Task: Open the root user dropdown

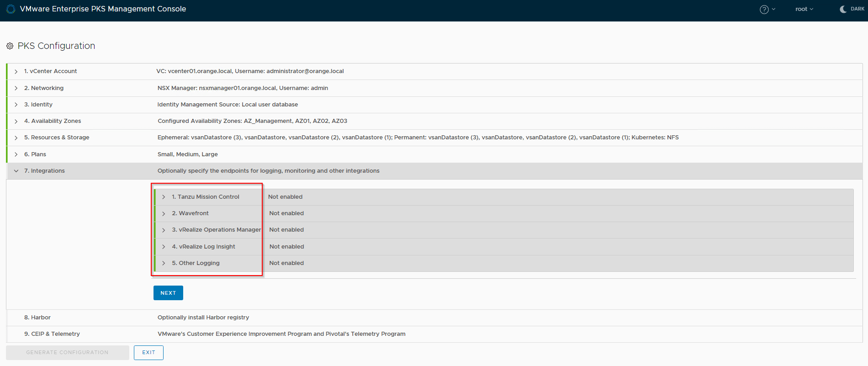Action: (x=804, y=9)
